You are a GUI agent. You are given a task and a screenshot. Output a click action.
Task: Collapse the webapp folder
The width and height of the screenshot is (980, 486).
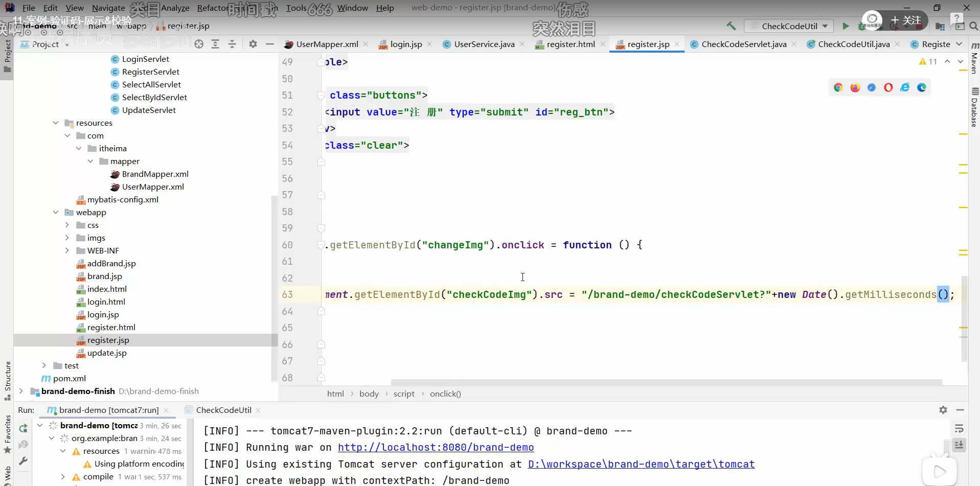(56, 212)
